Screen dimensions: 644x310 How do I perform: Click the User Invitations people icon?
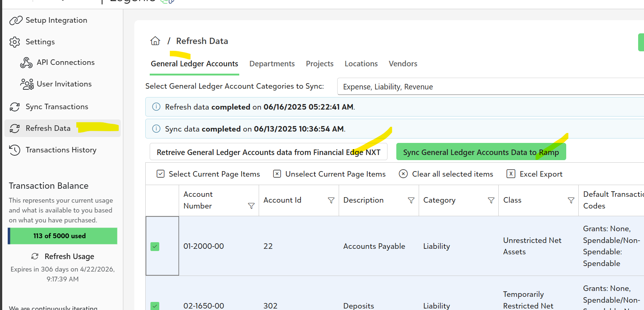pos(27,84)
